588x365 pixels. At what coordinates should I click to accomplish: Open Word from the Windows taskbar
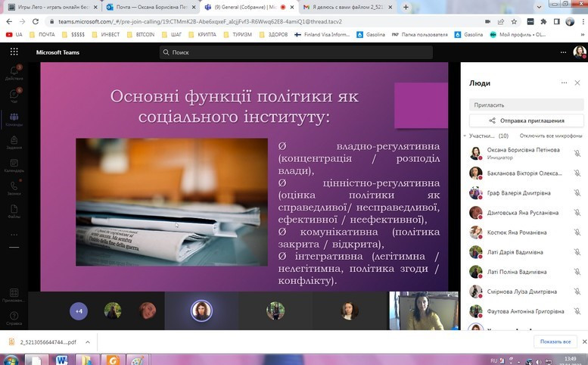pyautogui.click(x=62, y=360)
